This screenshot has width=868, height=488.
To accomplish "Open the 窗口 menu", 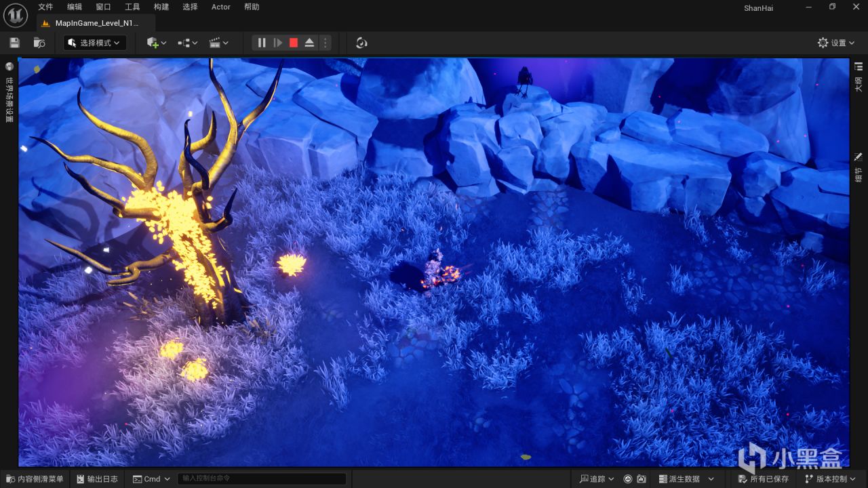I will (103, 7).
